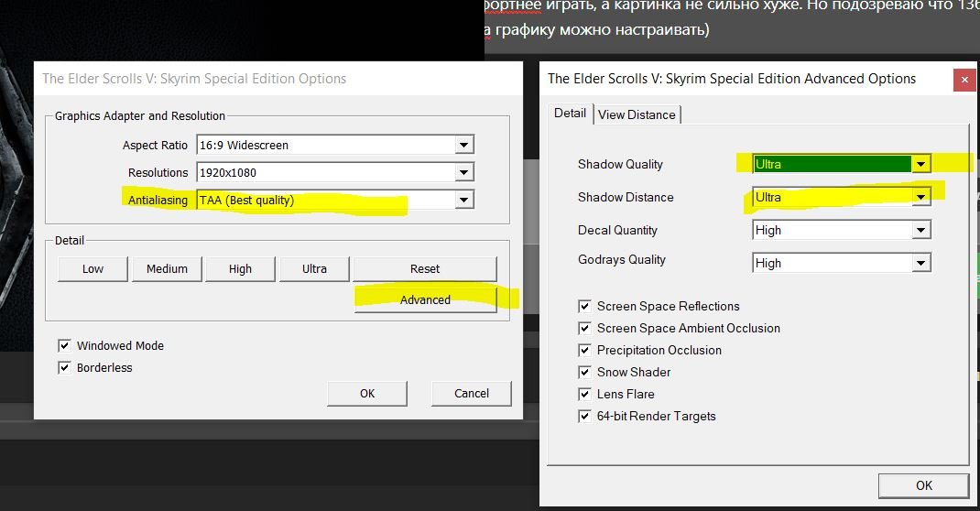Disable 64-bit Render Targets

tap(584, 417)
